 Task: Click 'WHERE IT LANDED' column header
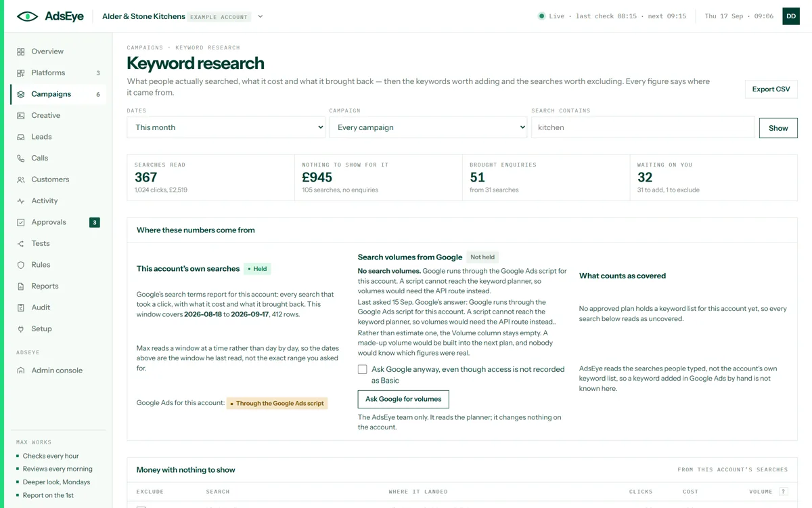[418, 492]
